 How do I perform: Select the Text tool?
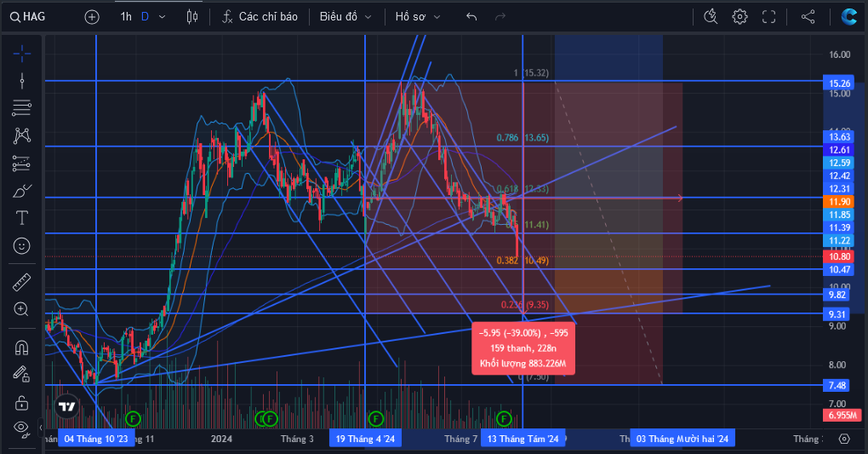(21, 218)
